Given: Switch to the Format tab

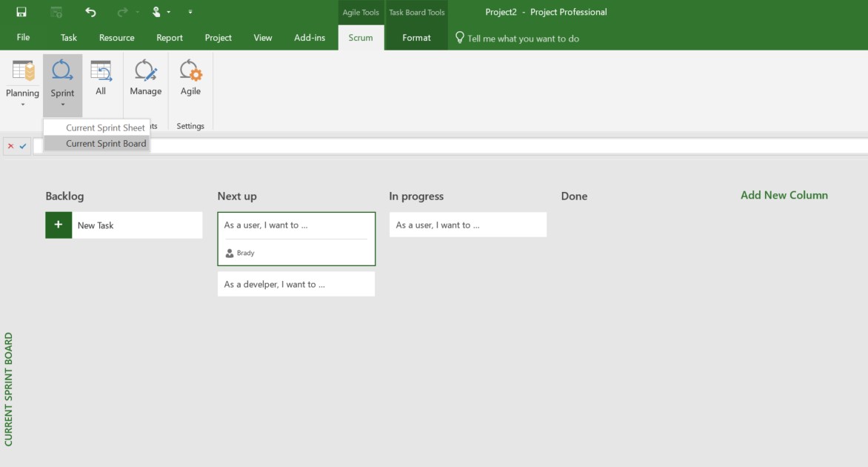Looking at the screenshot, I should tap(416, 38).
